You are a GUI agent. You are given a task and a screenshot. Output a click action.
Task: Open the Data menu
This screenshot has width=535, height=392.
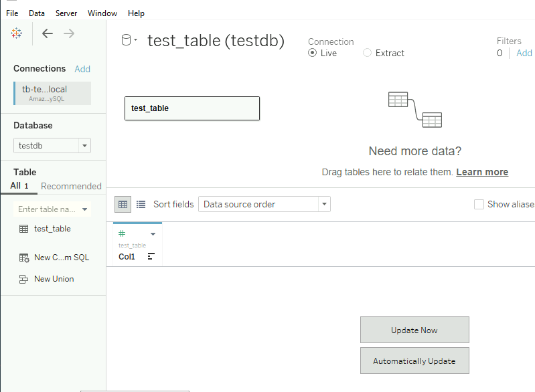(x=37, y=13)
